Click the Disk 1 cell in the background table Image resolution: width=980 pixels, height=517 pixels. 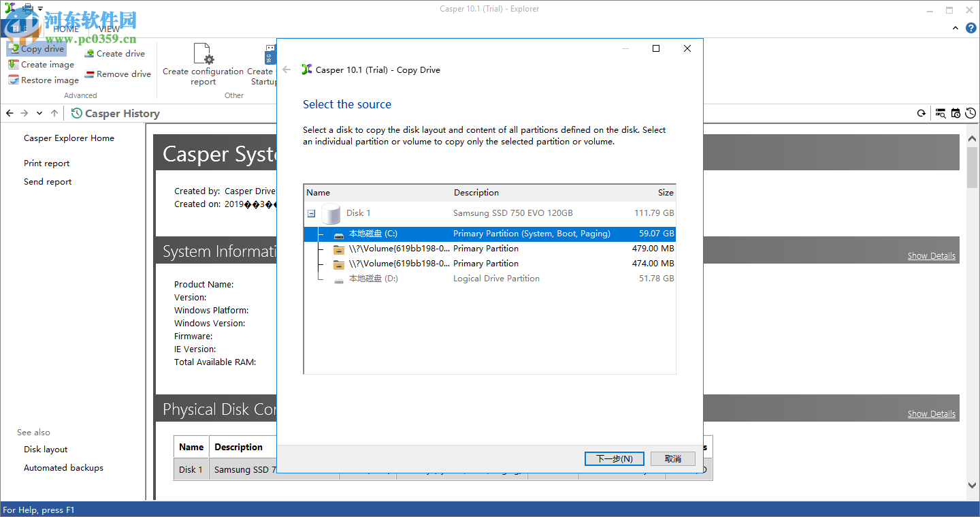click(191, 470)
